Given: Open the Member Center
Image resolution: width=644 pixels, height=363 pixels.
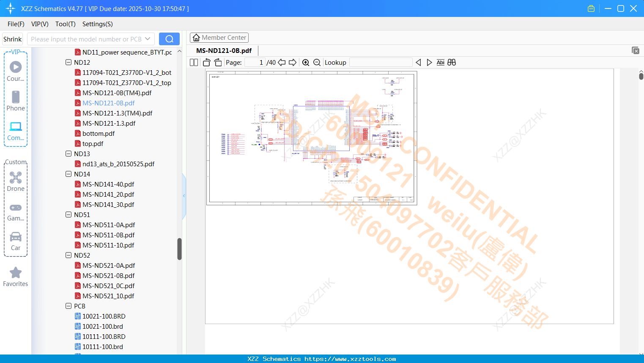Looking at the screenshot, I should click(x=219, y=38).
